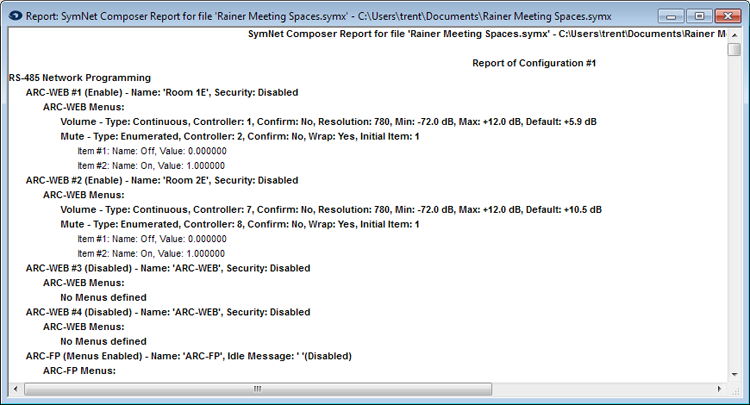Click the horizontal scrollbar left arrow
The width and height of the screenshot is (750, 405).
coord(15,389)
